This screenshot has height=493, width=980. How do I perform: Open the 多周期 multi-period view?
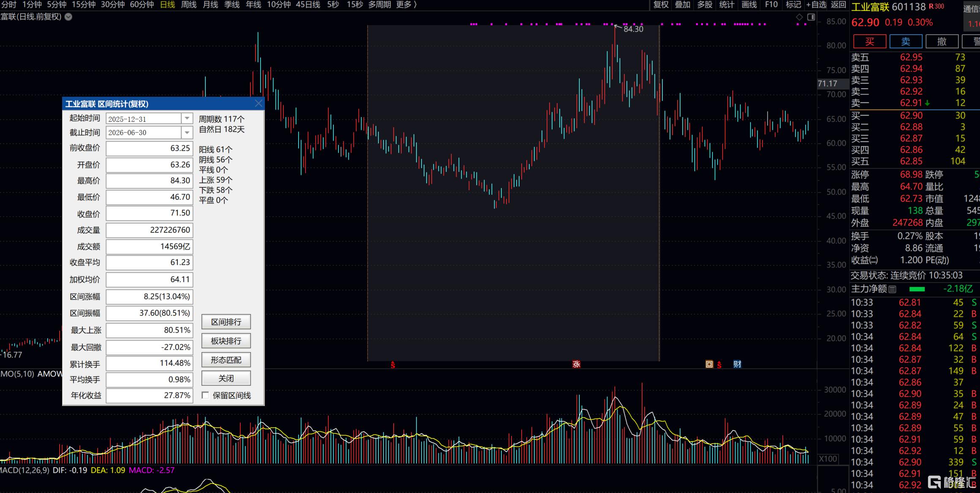(379, 5)
